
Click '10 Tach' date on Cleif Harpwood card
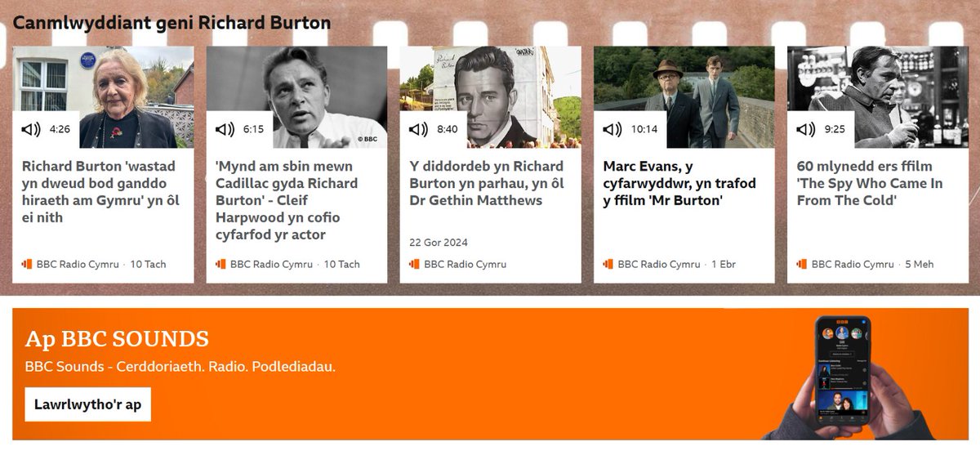click(342, 264)
